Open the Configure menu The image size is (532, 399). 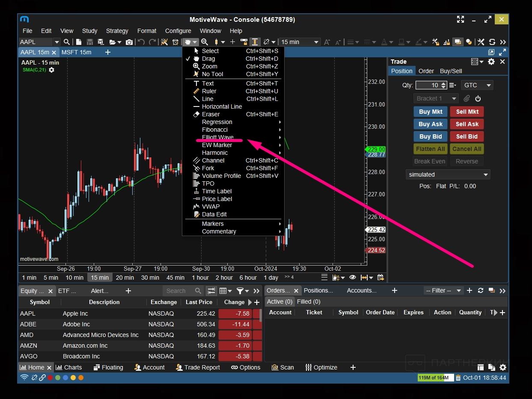(178, 31)
